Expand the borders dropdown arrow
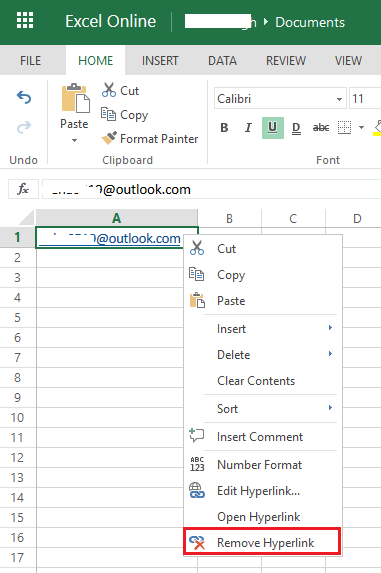This screenshot has width=381, height=573. tap(361, 128)
